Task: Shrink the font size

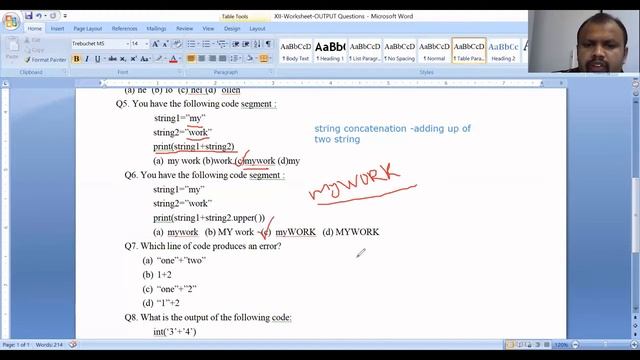Action: tap(165, 44)
